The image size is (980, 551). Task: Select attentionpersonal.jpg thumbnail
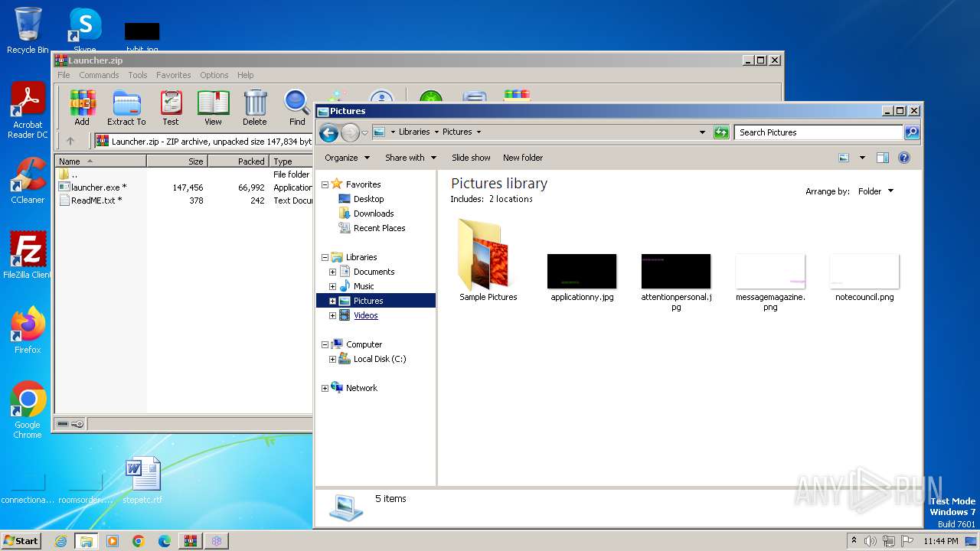[x=676, y=282]
